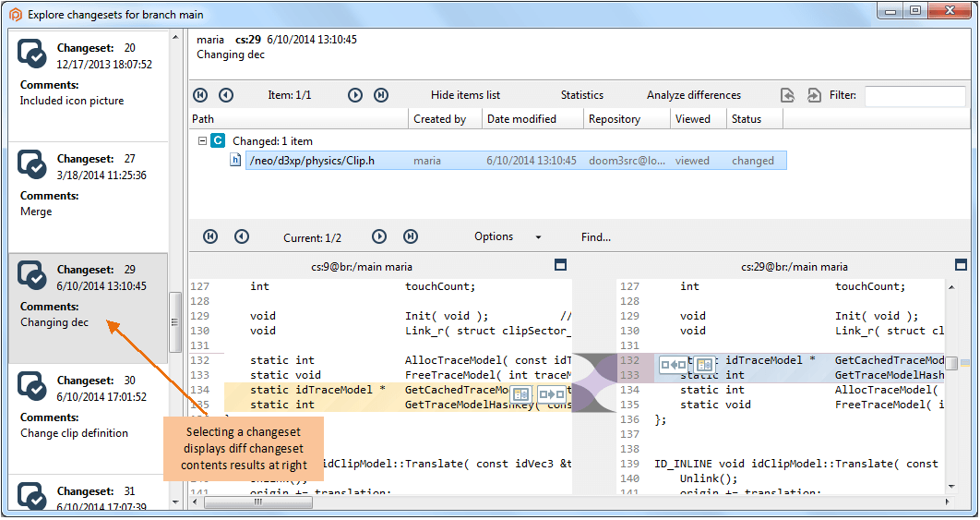Click first item navigation icon in items toolbar
This screenshot has height=520, width=980.
tap(200, 95)
